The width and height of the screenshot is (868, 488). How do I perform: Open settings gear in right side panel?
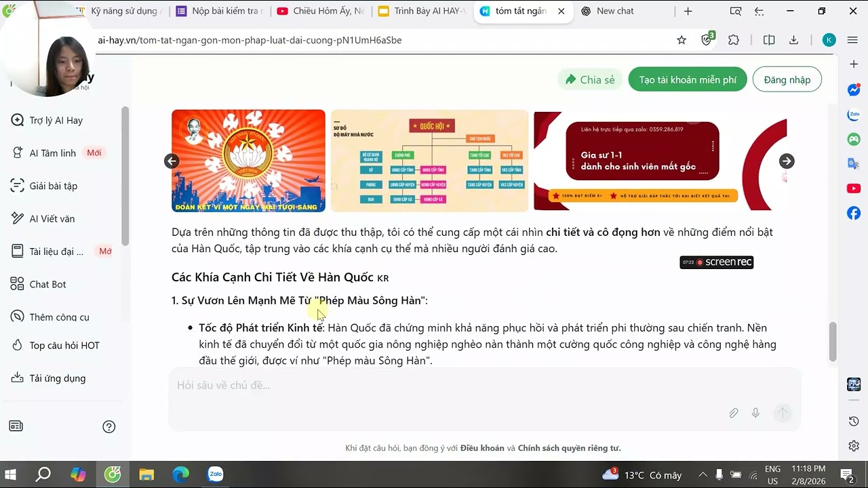854,446
